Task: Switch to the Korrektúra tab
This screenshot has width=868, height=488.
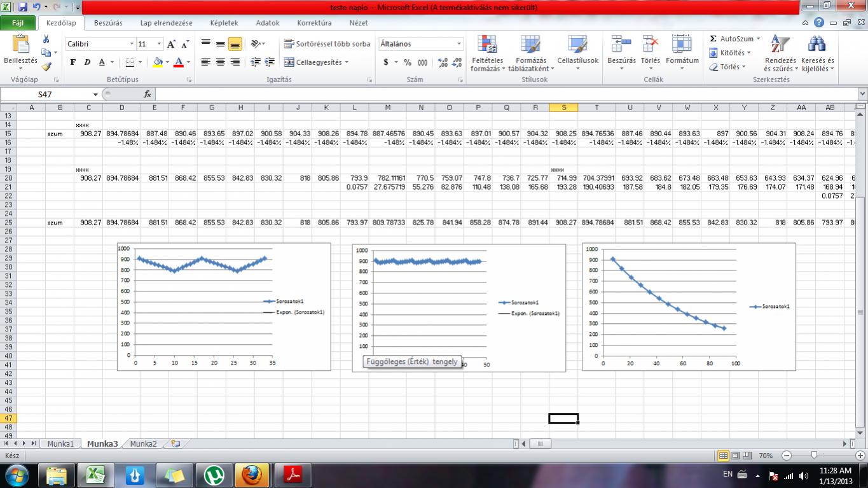Action: coord(314,23)
